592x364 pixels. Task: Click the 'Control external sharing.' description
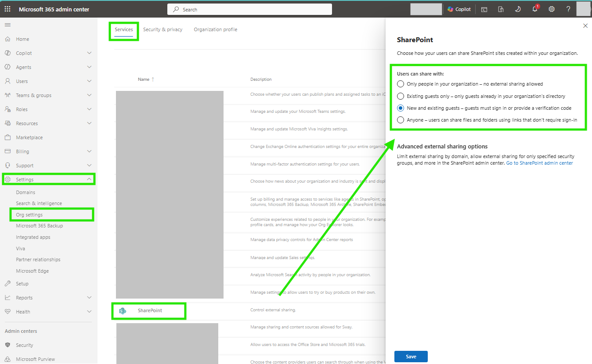point(273,310)
